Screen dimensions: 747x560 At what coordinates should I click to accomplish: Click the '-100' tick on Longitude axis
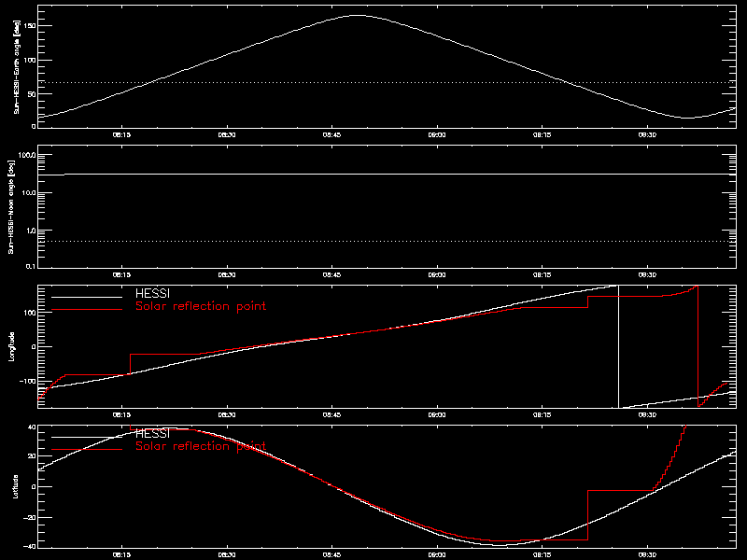pos(28,381)
